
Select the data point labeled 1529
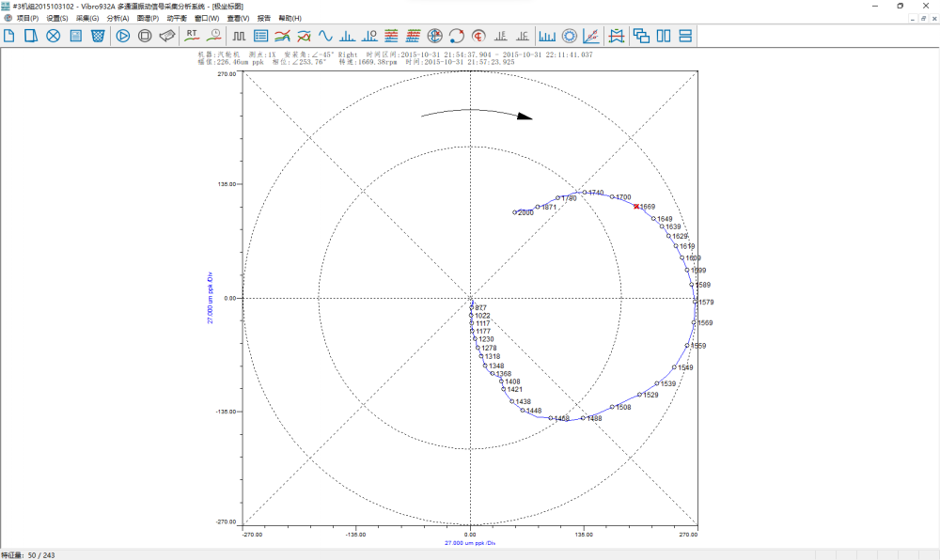(639, 395)
